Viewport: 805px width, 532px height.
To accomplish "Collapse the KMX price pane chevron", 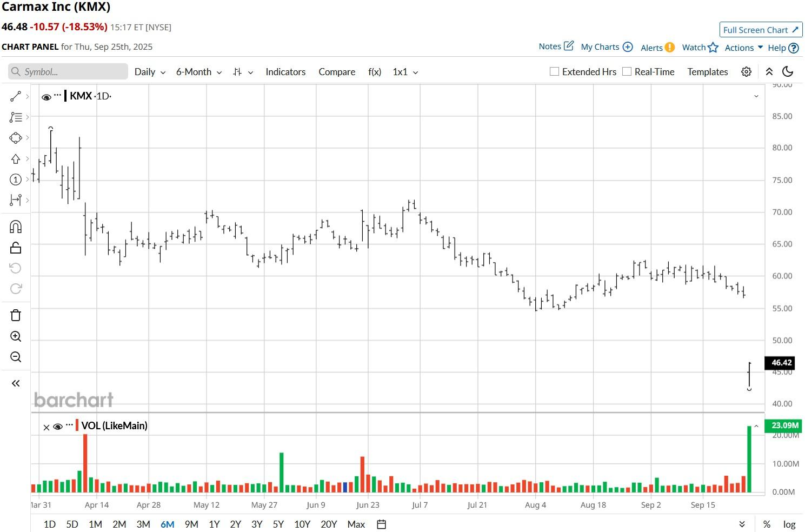I will click(x=756, y=96).
